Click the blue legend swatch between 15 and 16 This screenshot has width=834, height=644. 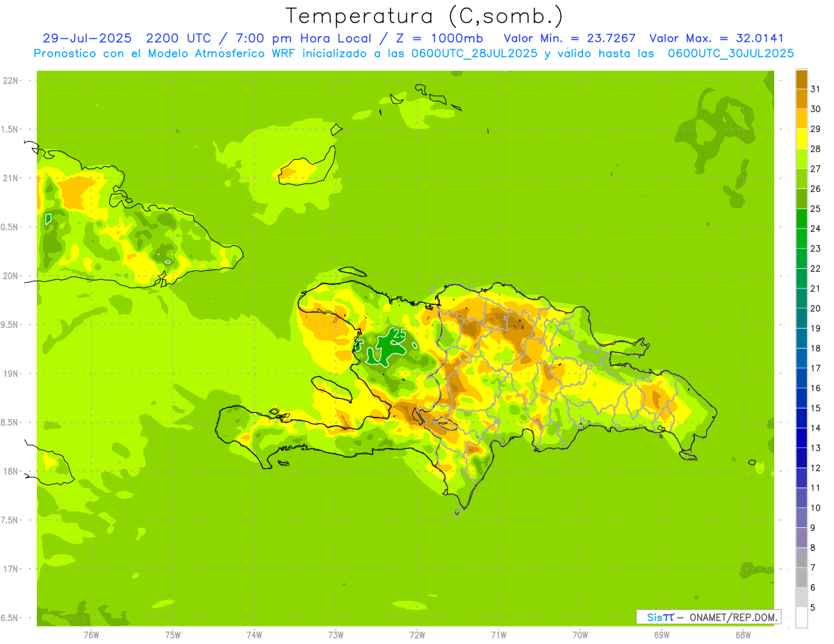click(801, 398)
